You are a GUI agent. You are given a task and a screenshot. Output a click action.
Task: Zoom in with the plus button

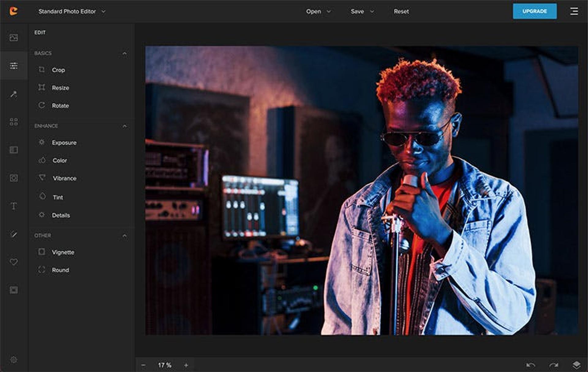coord(186,365)
